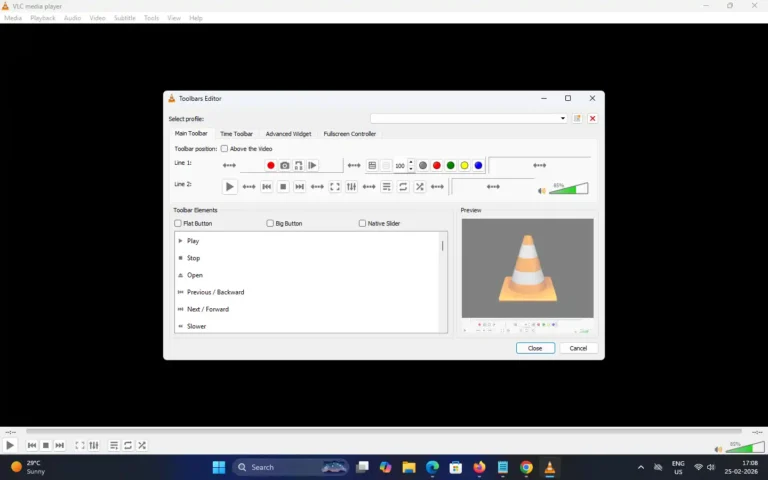Click the grey teletext colour button
The height and width of the screenshot is (480, 768).
[x=423, y=166]
